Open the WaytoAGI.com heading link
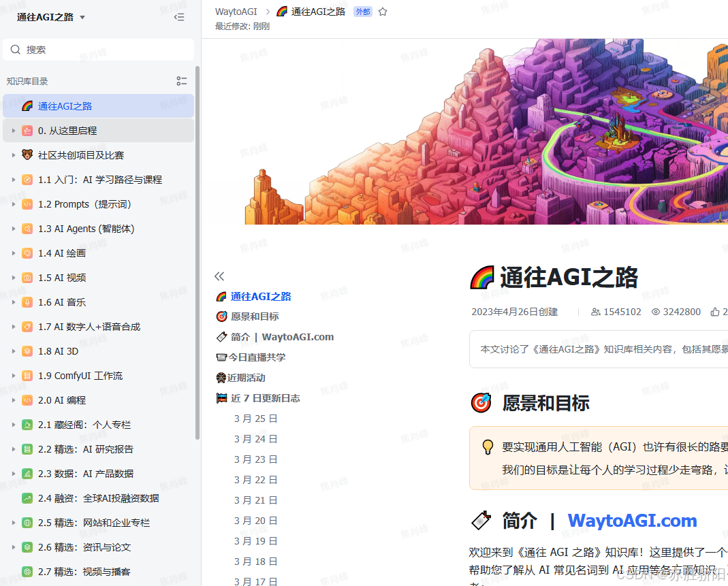Screen dimensions: 728x586 (633, 521)
